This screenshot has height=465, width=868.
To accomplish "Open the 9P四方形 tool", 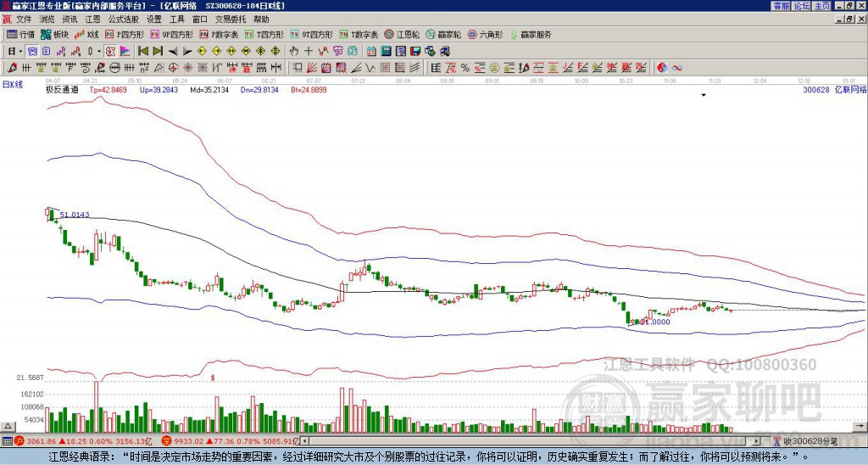I will [x=171, y=34].
